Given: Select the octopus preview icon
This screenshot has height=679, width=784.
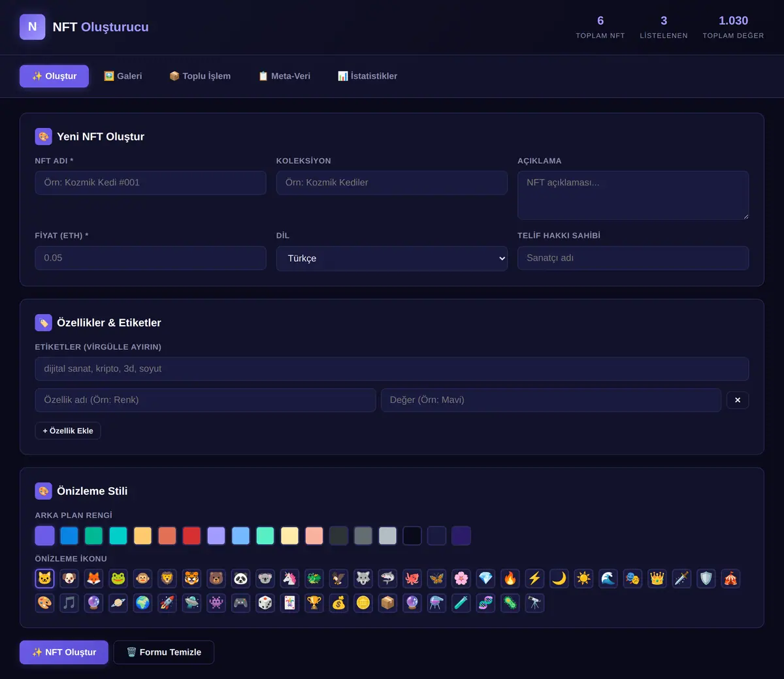Looking at the screenshot, I should pyautogui.click(x=412, y=578).
